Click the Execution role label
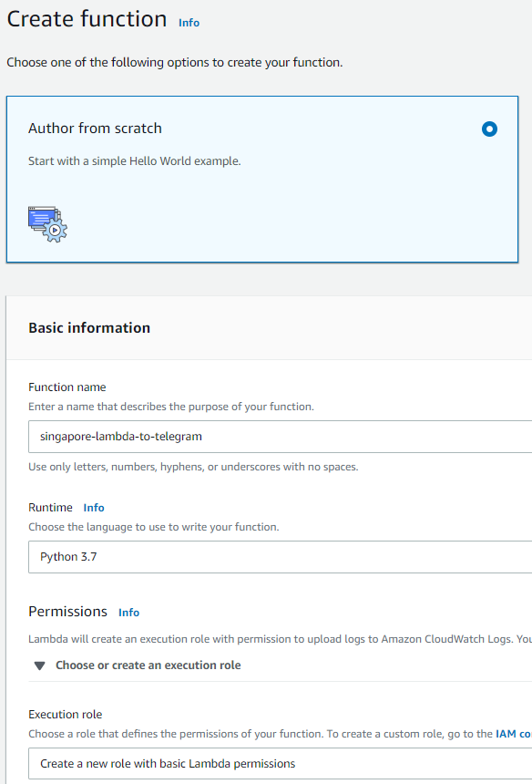The width and height of the screenshot is (532, 784). pos(66,715)
